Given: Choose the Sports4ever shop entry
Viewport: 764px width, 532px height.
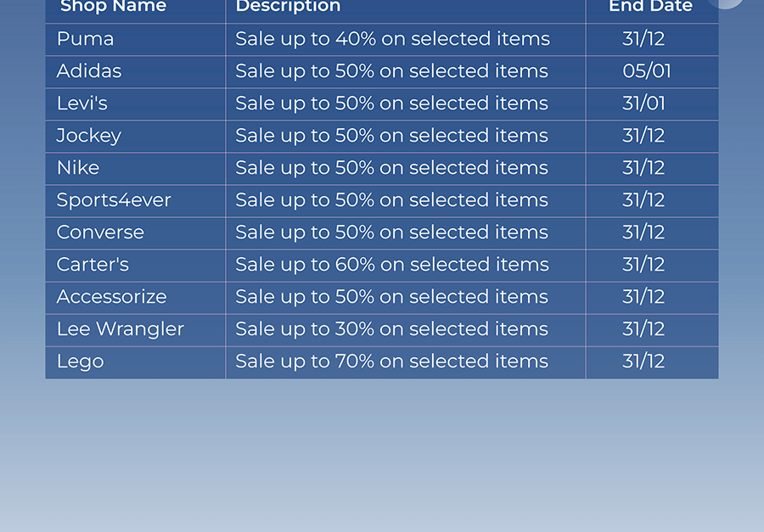Looking at the screenshot, I should pyautogui.click(x=114, y=200).
